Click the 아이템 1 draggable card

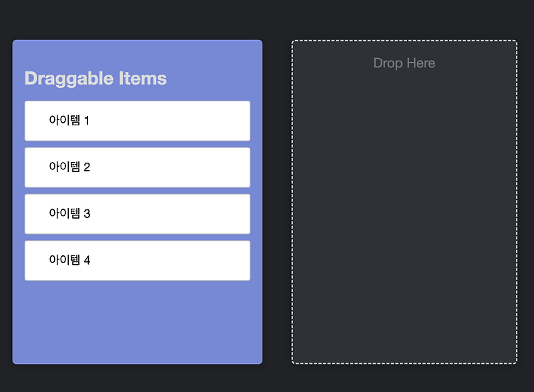point(137,121)
